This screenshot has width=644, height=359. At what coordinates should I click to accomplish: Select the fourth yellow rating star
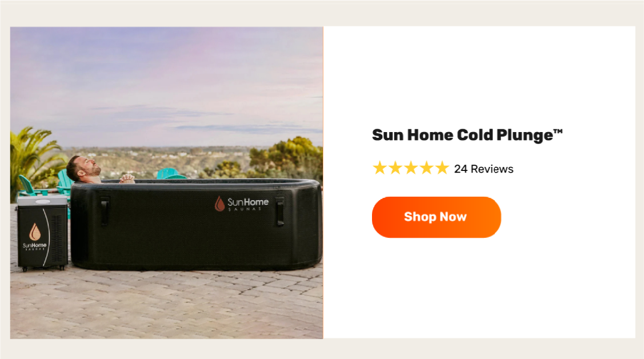(x=427, y=168)
